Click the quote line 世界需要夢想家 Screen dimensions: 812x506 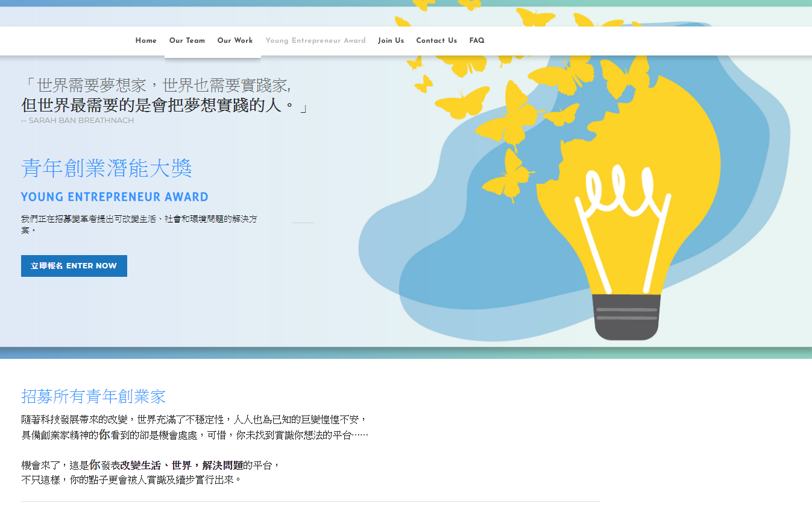click(x=157, y=86)
